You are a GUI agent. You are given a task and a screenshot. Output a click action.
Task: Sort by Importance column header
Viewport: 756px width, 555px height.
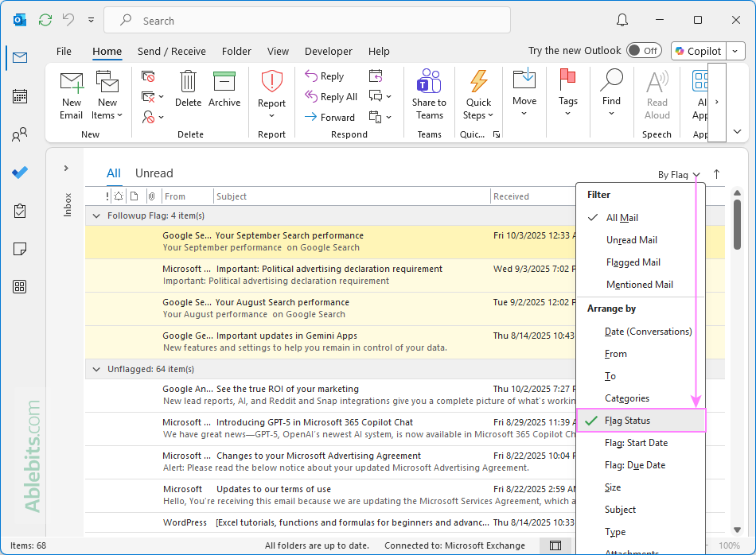point(107,196)
